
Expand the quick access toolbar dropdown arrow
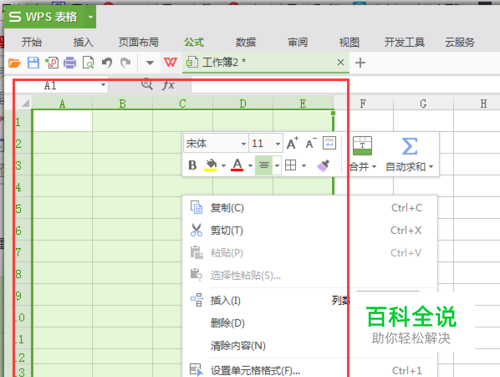150,63
